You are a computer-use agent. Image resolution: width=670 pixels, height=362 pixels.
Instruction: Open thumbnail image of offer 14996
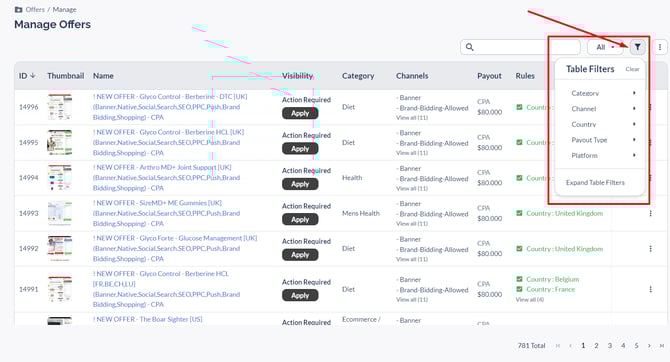[59, 107]
